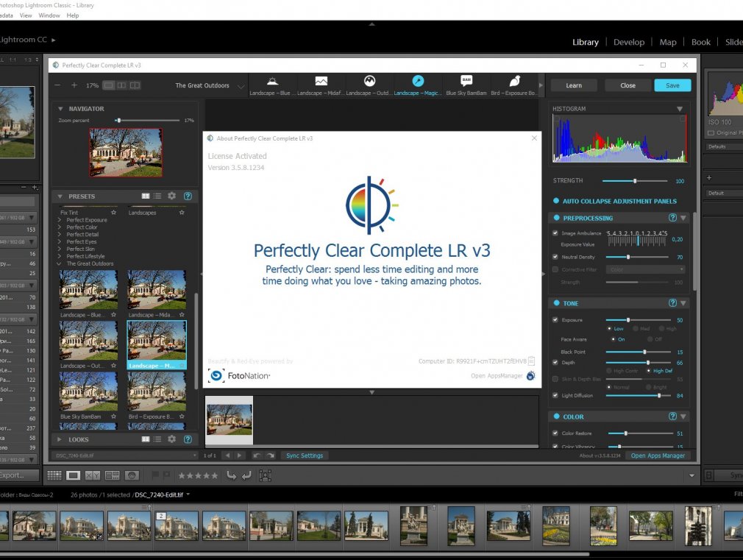
Task: Open the Help menu
Action: (73, 15)
